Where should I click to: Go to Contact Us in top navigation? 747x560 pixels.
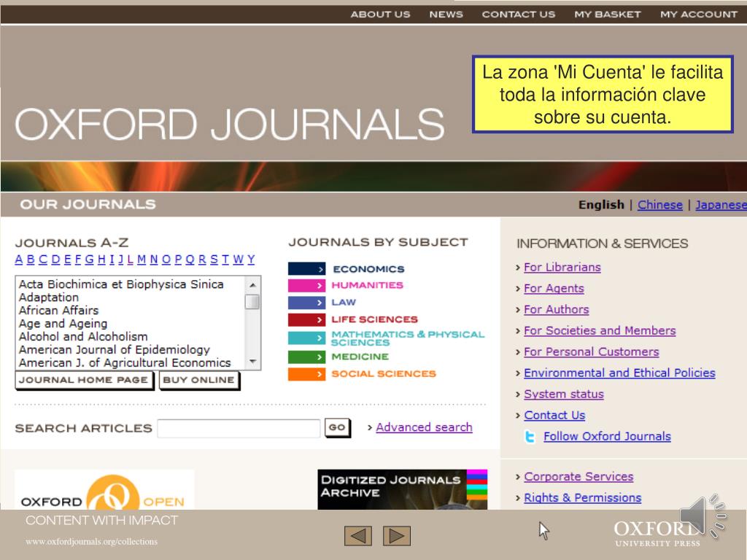[519, 15]
